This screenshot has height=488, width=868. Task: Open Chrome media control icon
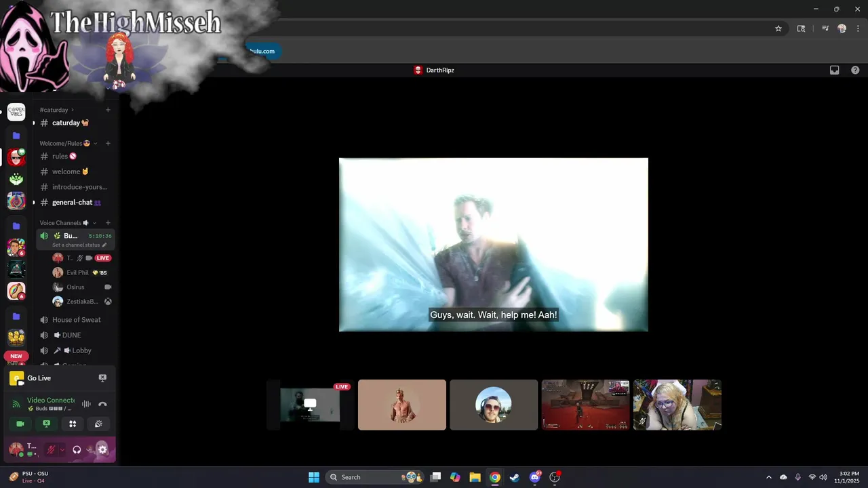pyautogui.click(x=825, y=28)
